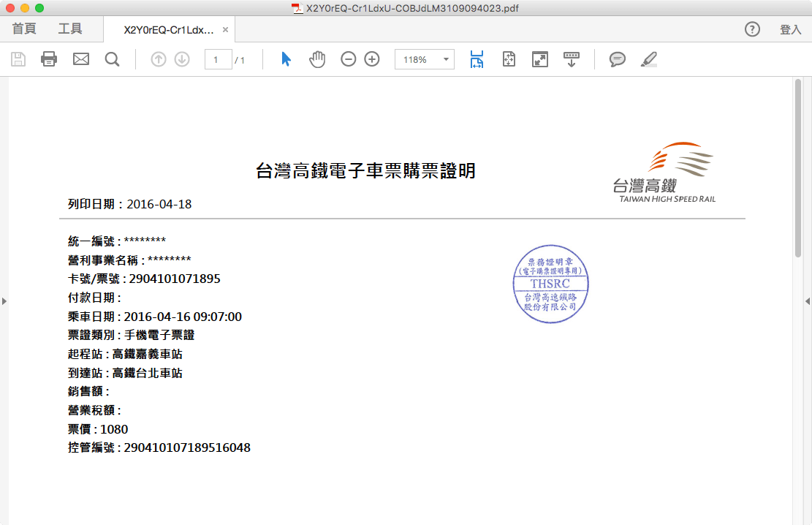
Task: Click the 登入 sign-in button
Action: (790, 29)
